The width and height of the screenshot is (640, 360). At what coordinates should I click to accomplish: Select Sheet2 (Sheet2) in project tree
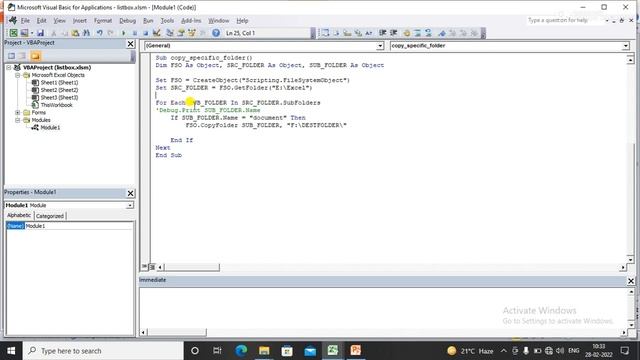(x=59, y=90)
